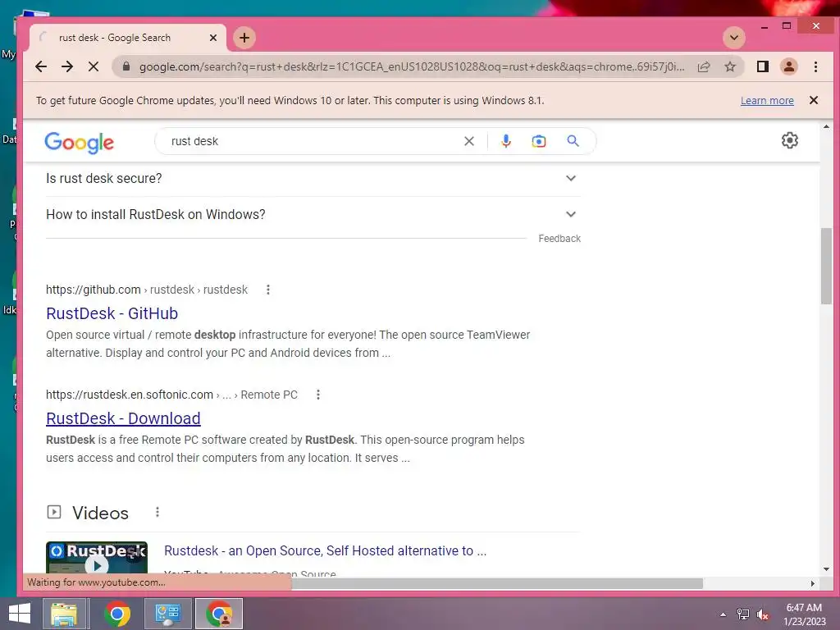The image size is (840, 630).
Task: Dismiss the Chrome update notification bar
Action: pyautogui.click(x=813, y=100)
